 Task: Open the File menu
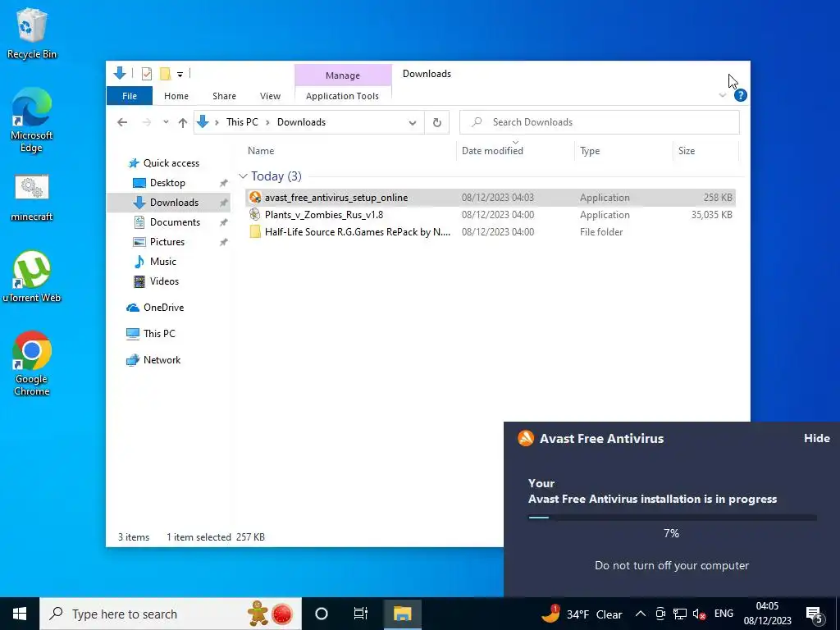pos(130,96)
